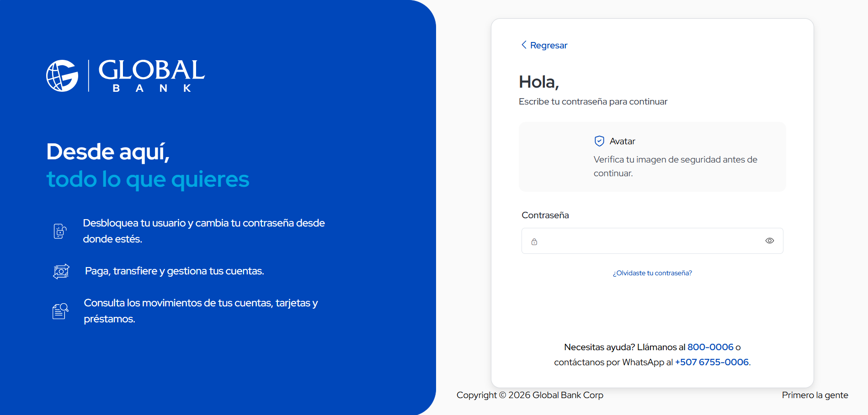Focus the Contraseña input field
868x415 pixels.
pyautogui.click(x=652, y=241)
